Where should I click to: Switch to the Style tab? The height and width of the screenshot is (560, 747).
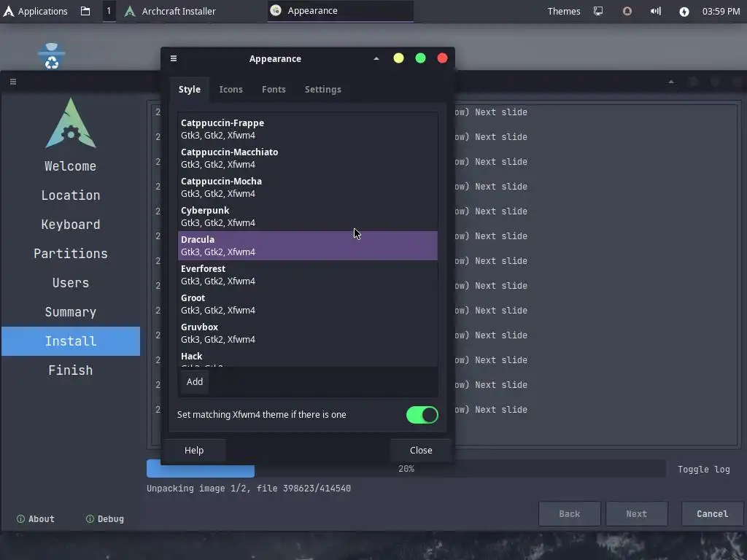(x=190, y=90)
